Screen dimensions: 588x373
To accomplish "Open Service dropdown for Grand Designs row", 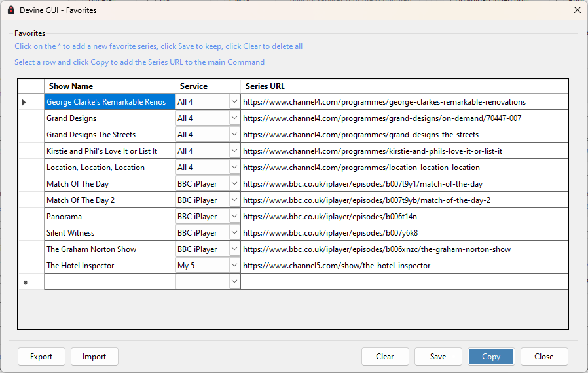I will [234, 118].
